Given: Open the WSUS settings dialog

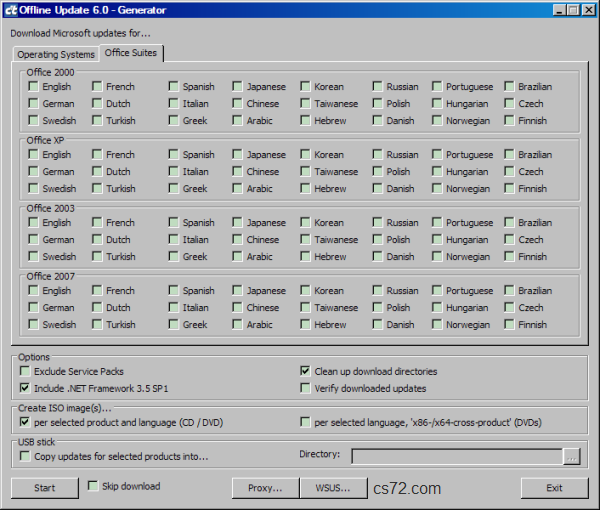Looking at the screenshot, I should (x=333, y=488).
